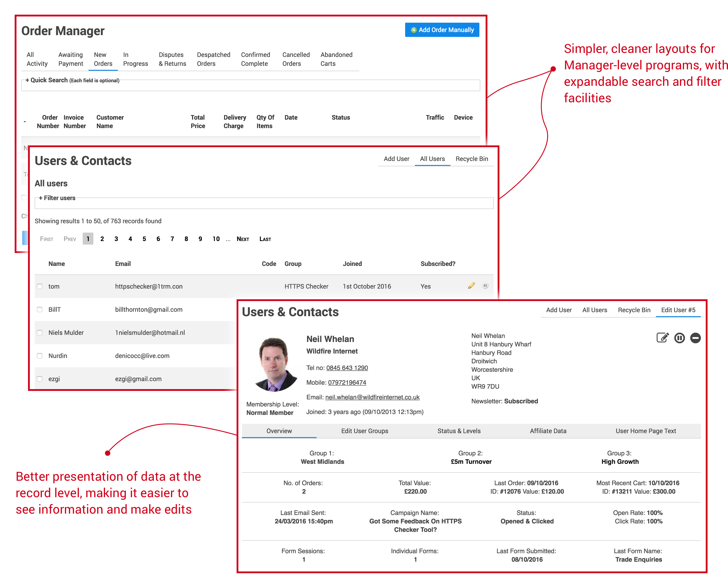
Task: Open the Affiliate Data sub-tab
Action: (548, 431)
